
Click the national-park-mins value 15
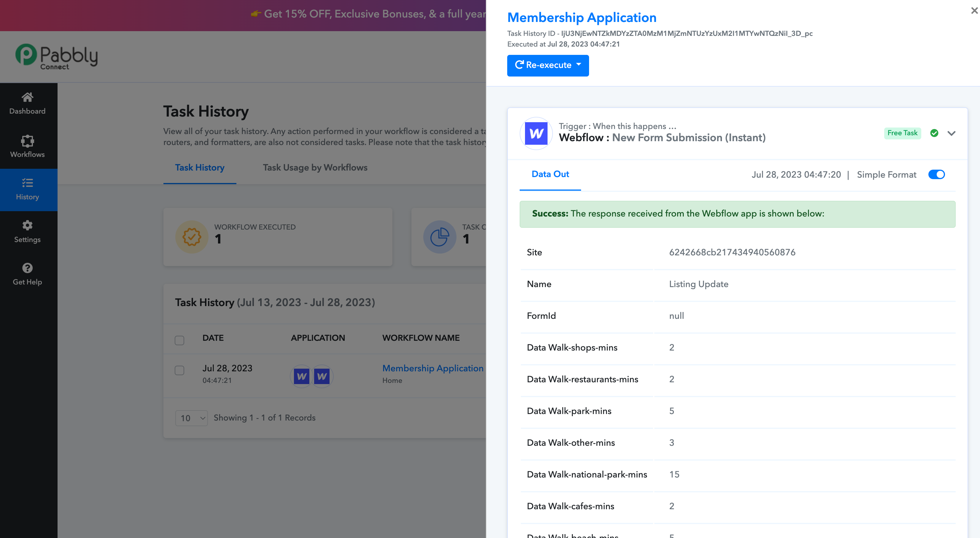pos(674,475)
